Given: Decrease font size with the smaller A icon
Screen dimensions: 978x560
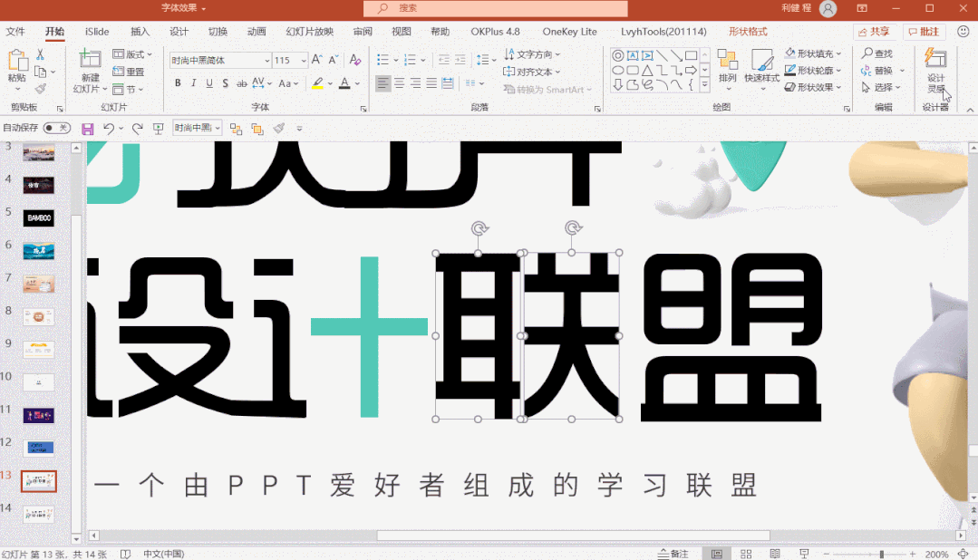Looking at the screenshot, I should [x=333, y=60].
